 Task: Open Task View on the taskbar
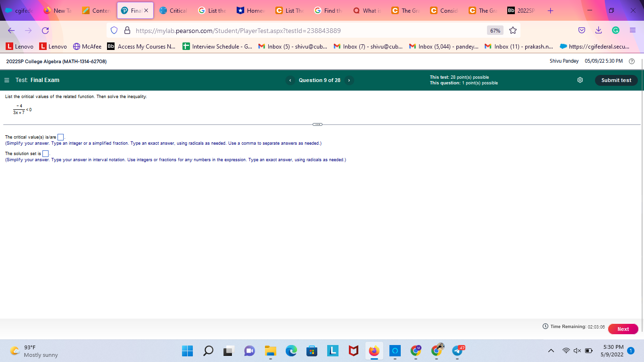pyautogui.click(x=229, y=351)
